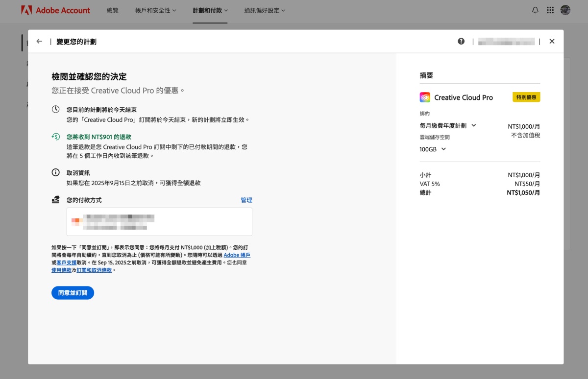The height and width of the screenshot is (379, 588).
Task: Expand the 100GB storage dropdown
Action: [433, 149]
